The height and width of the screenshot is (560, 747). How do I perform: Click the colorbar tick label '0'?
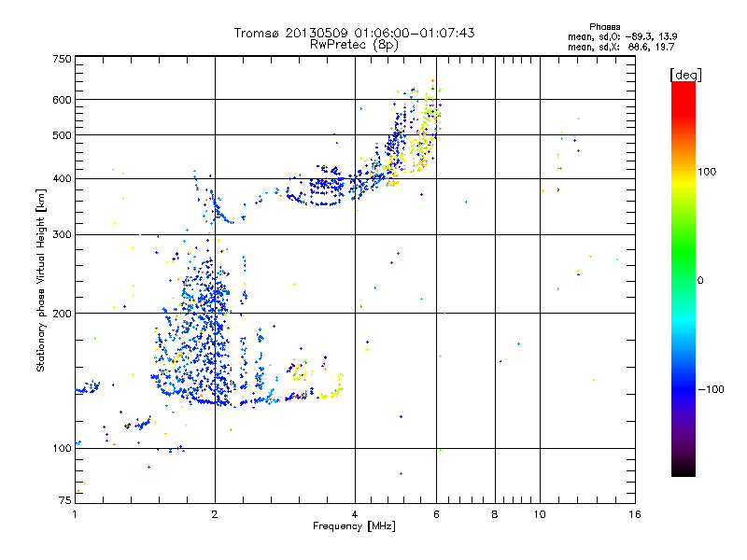700,281
